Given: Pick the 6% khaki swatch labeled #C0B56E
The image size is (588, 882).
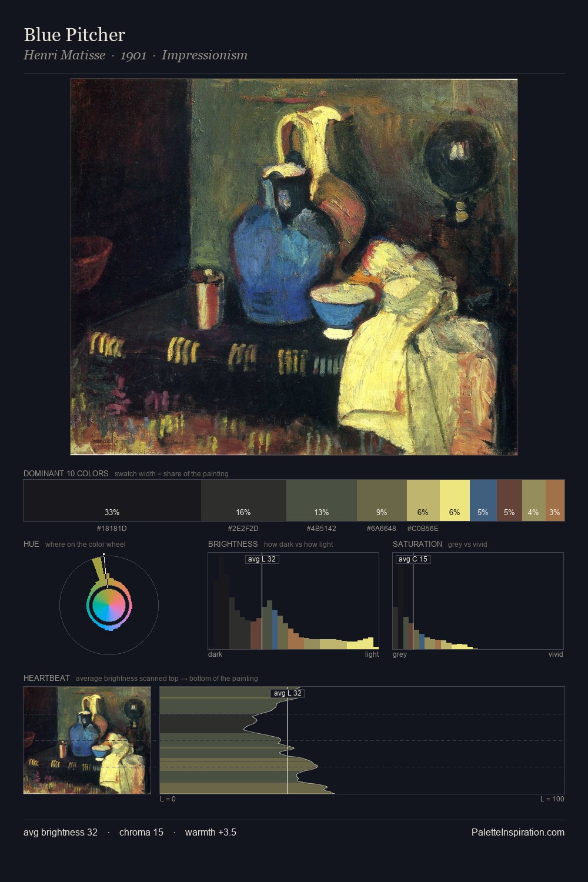Looking at the screenshot, I should click(423, 500).
